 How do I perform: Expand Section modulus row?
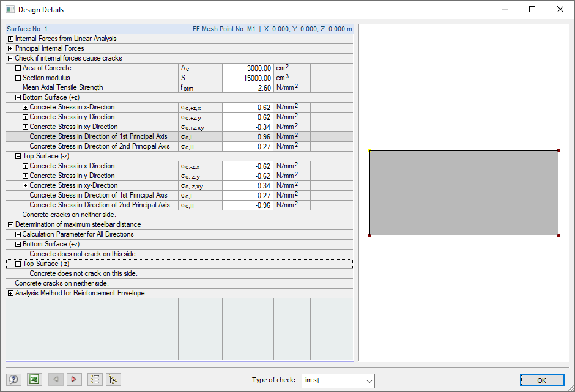pos(18,78)
